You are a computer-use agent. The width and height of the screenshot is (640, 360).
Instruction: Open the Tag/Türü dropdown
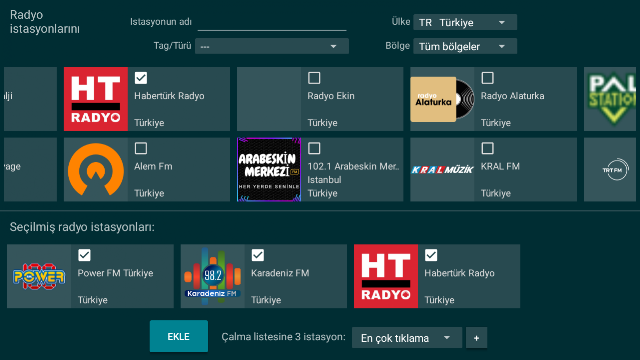pos(272,46)
